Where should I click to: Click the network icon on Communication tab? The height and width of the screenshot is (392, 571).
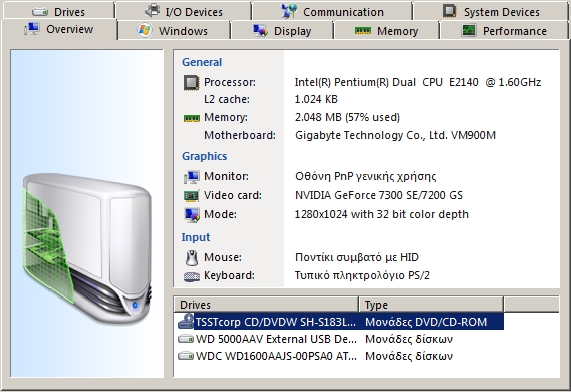coord(289,11)
